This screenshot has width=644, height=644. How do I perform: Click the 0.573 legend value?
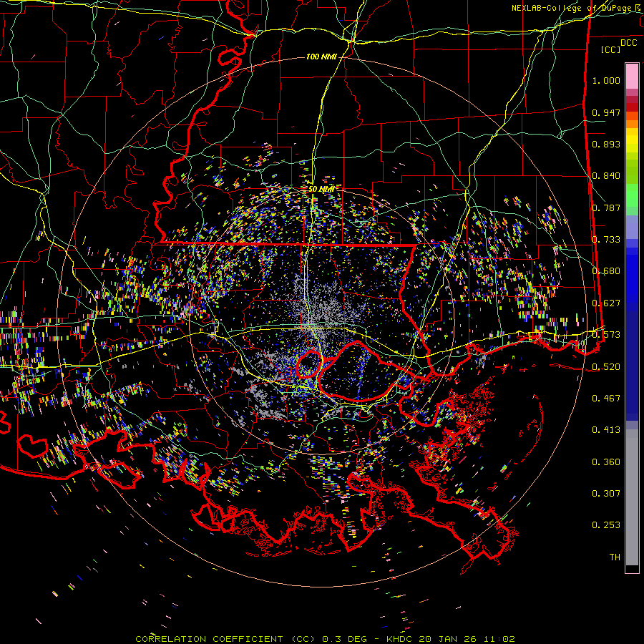click(606, 335)
